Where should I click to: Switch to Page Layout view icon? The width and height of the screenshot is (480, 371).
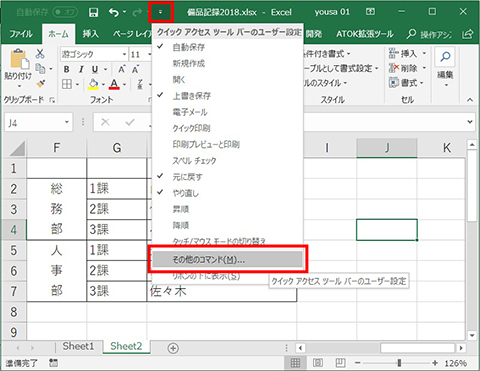tap(318, 363)
